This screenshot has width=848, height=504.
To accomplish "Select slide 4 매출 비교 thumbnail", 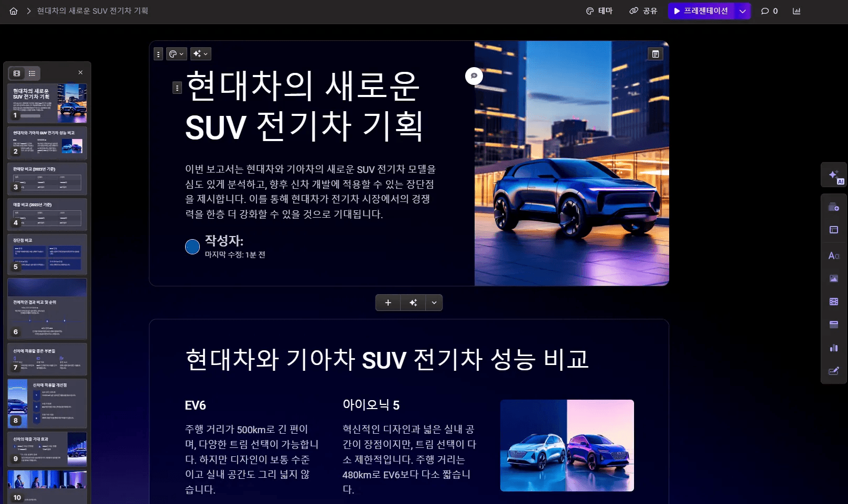I will 47,214.
